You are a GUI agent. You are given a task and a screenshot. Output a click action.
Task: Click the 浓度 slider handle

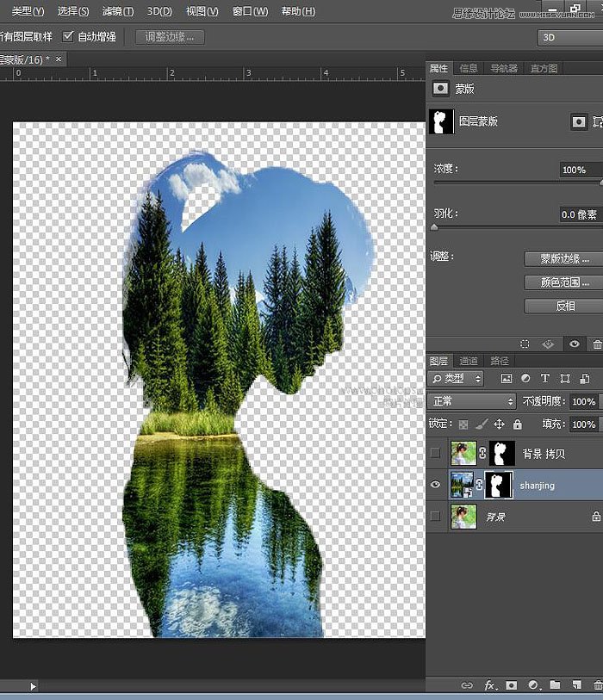(601, 183)
